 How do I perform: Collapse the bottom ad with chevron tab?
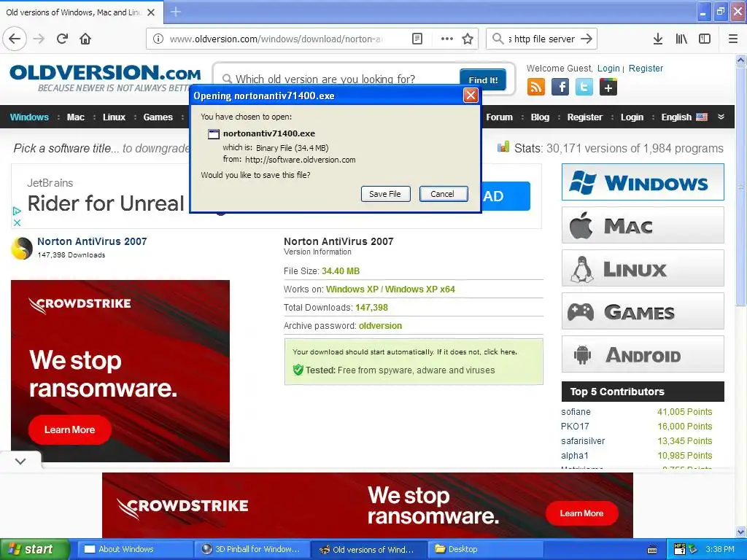click(x=20, y=461)
